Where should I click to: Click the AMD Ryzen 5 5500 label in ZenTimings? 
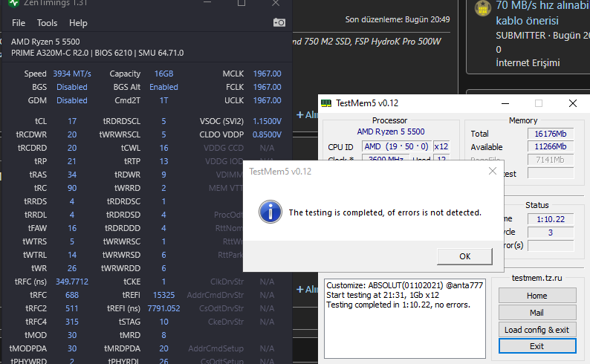[45, 42]
